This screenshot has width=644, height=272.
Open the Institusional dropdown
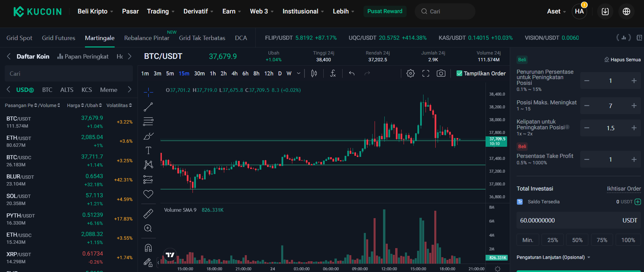303,11
